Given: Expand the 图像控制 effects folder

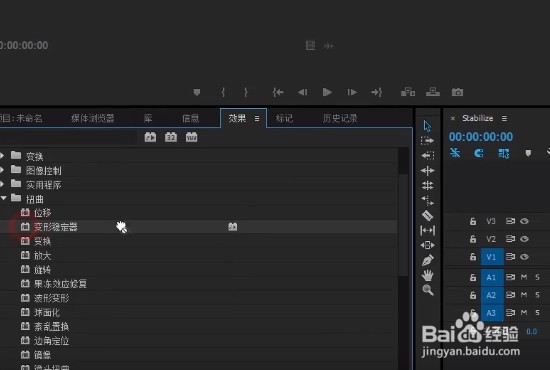Looking at the screenshot, I should pyautogui.click(x=2, y=170).
